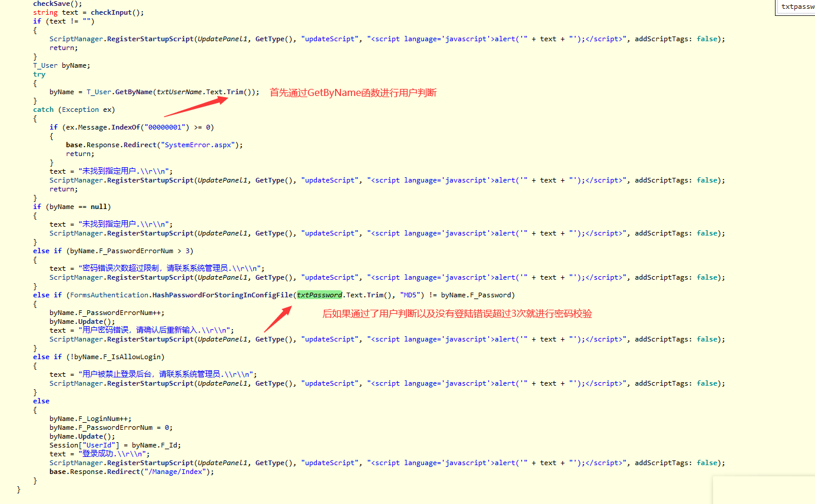Click the Exception type in the catch clause
The width and height of the screenshot is (815, 504).
coord(80,110)
